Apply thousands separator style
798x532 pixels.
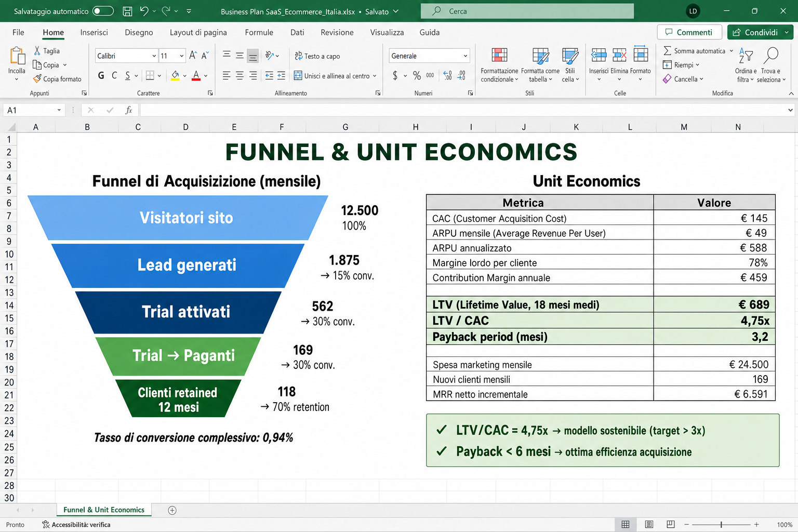tap(430, 75)
